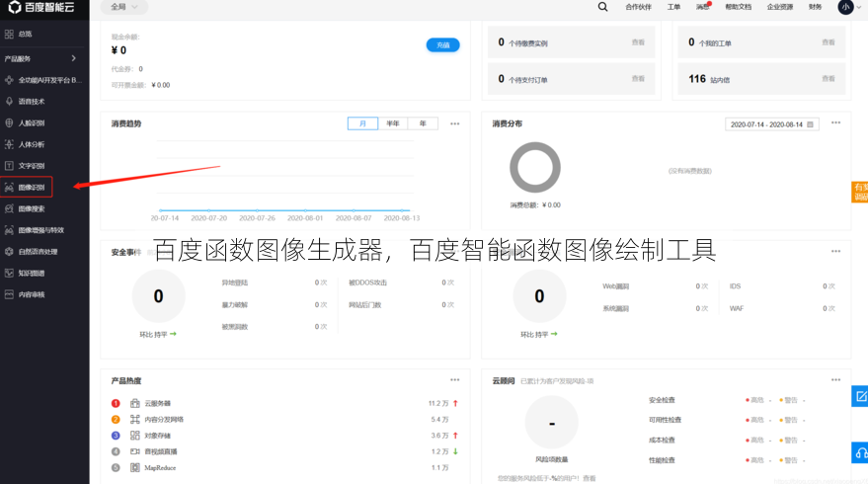Open 图像搜索 image search icon
This screenshot has width=868, height=484.
pyautogui.click(x=9, y=208)
